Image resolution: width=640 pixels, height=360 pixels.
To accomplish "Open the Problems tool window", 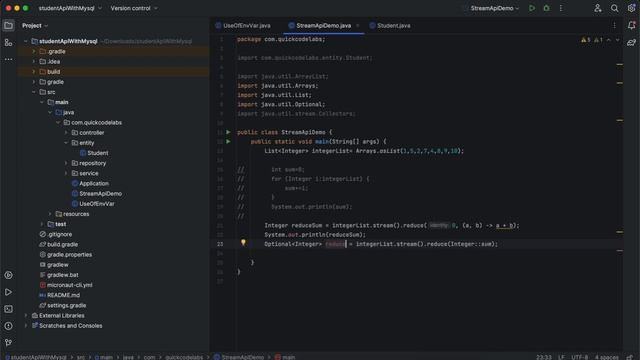I will (x=8, y=326).
